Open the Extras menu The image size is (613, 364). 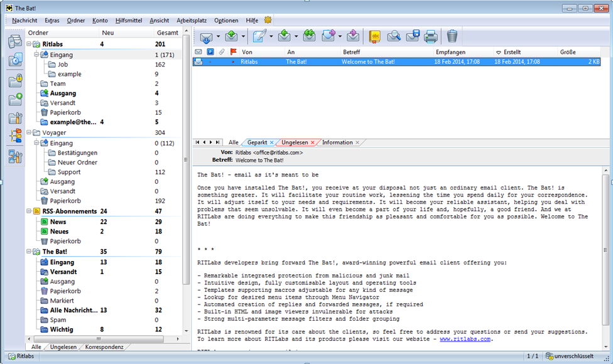(x=52, y=20)
